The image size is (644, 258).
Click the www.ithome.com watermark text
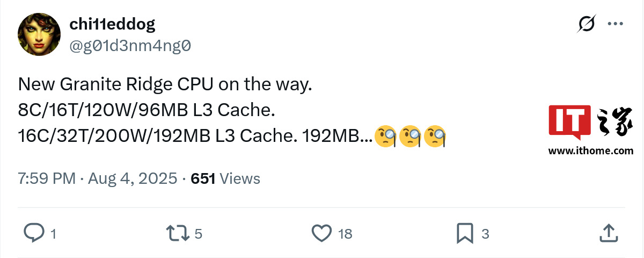tap(590, 151)
